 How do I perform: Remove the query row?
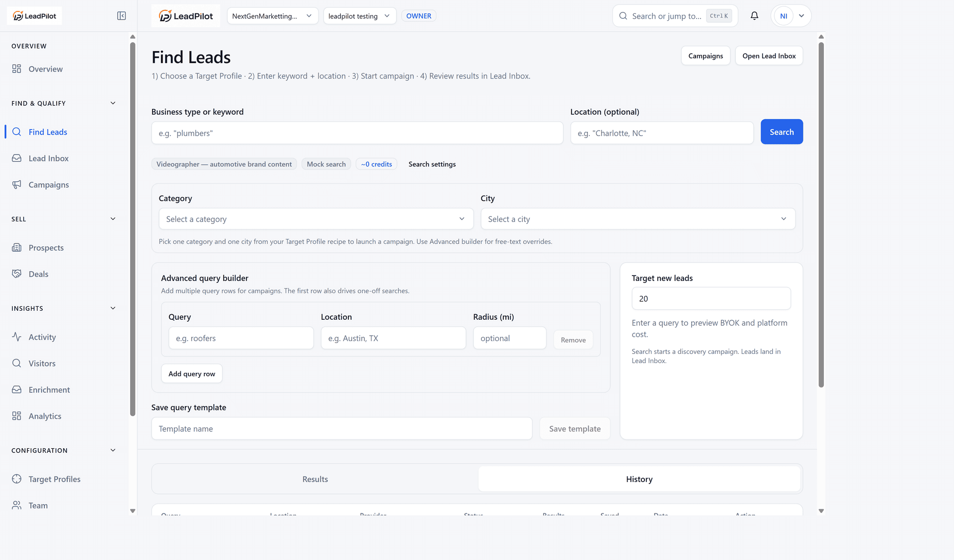pos(573,340)
